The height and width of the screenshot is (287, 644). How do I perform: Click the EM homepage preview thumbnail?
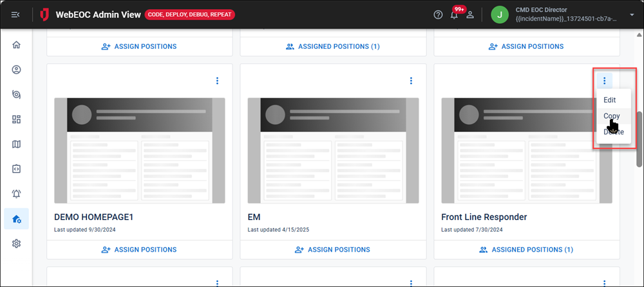(x=333, y=151)
